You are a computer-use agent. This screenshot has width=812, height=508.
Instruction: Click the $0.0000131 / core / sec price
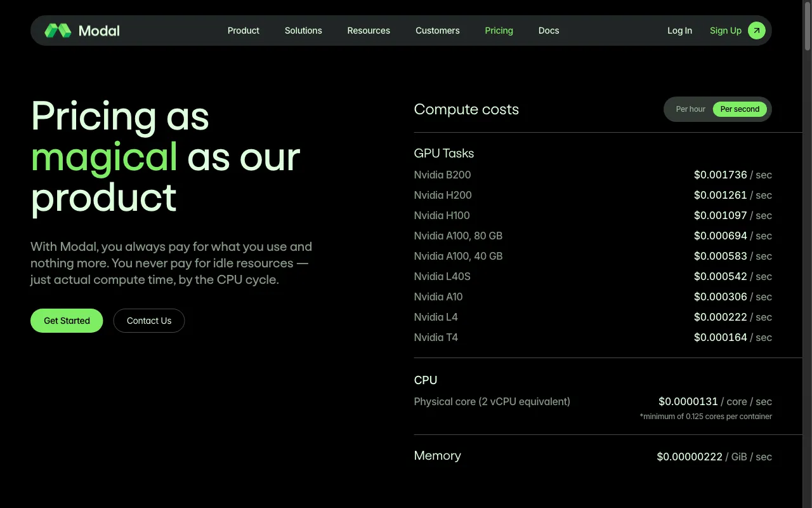[715, 401]
